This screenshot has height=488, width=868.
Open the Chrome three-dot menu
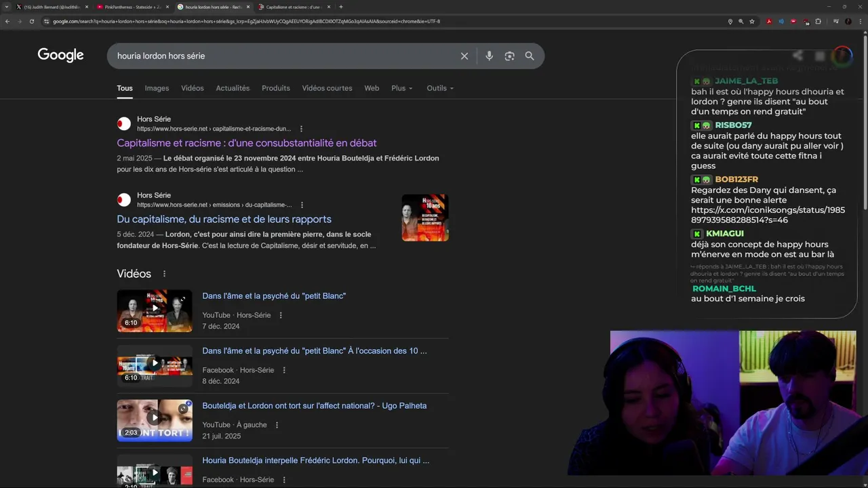pyautogui.click(x=861, y=21)
